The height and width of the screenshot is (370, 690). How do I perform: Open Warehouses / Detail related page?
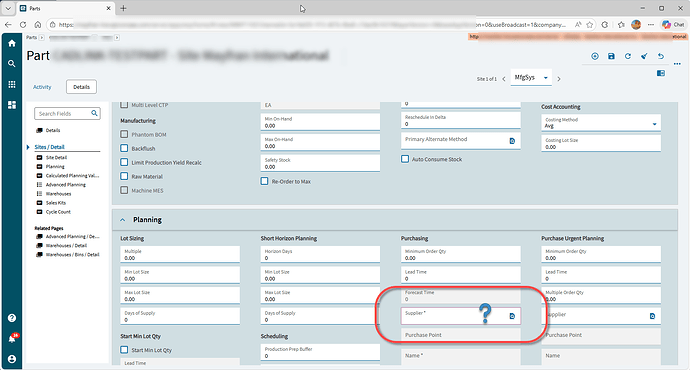[x=66, y=245]
